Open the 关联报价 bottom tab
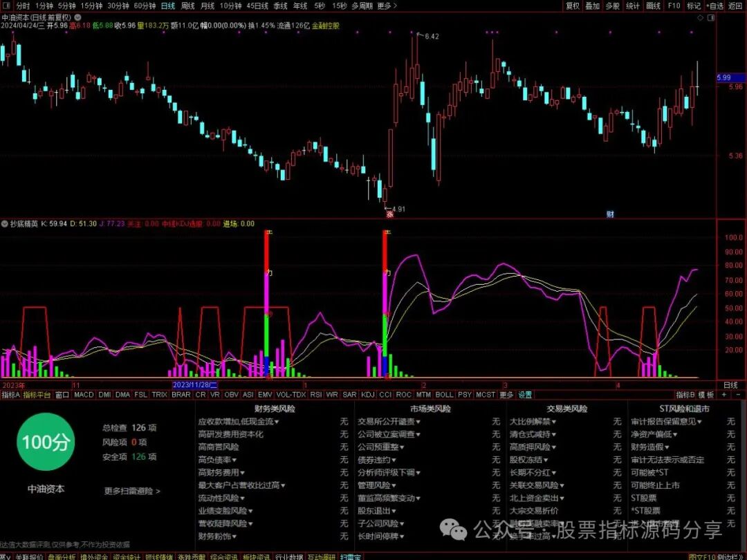747x560 pixels. (x=29, y=556)
